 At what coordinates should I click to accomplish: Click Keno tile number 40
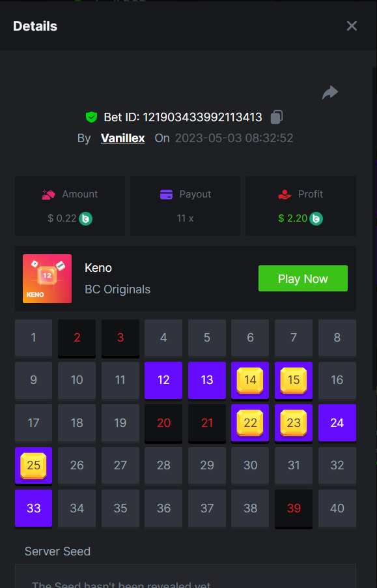click(x=337, y=508)
